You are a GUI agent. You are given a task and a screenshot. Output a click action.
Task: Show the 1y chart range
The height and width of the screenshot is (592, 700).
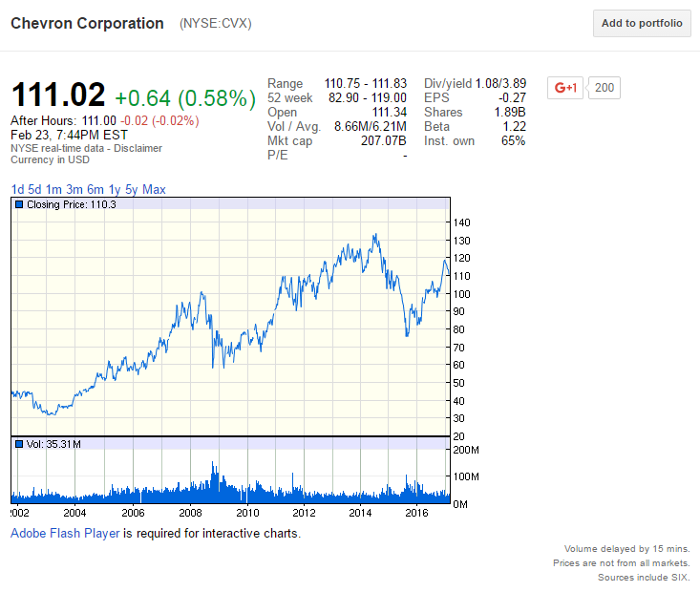tap(115, 190)
